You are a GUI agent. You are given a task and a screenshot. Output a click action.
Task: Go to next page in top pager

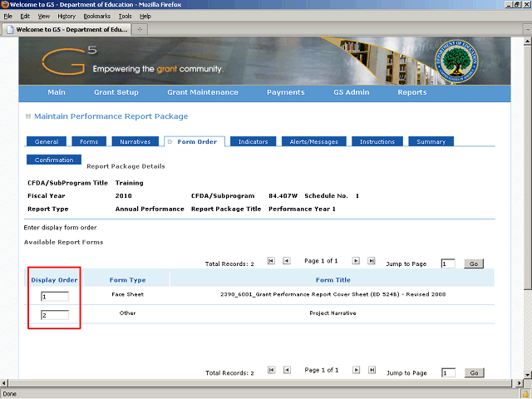click(x=356, y=260)
